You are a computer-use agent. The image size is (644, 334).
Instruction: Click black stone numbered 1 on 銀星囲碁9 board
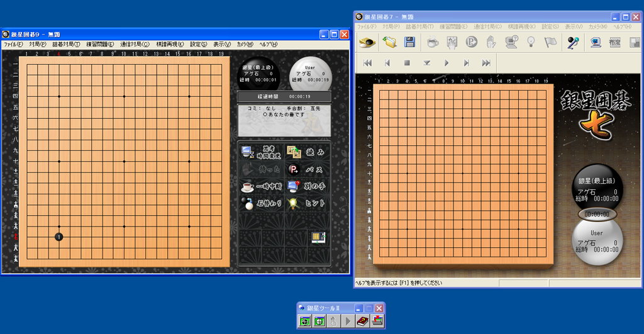click(x=59, y=237)
